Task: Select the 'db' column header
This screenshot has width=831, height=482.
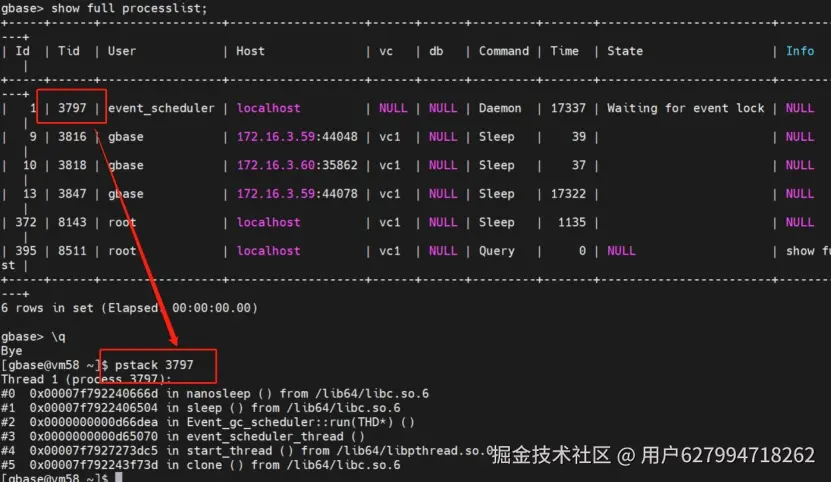Action: pyautogui.click(x=436, y=51)
